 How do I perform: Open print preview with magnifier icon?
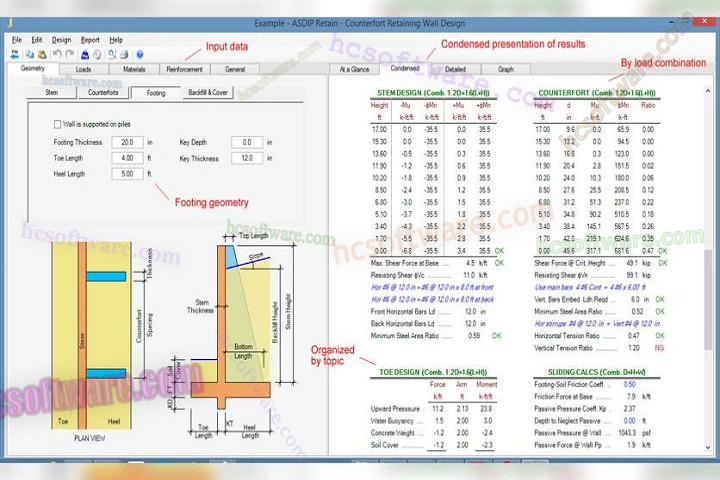(x=112, y=55)
